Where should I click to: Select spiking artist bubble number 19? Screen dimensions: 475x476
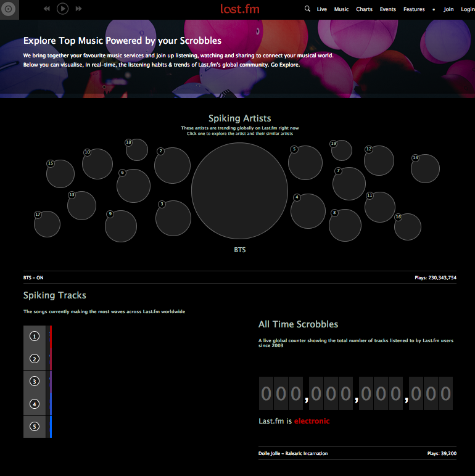tap(342, 150)
